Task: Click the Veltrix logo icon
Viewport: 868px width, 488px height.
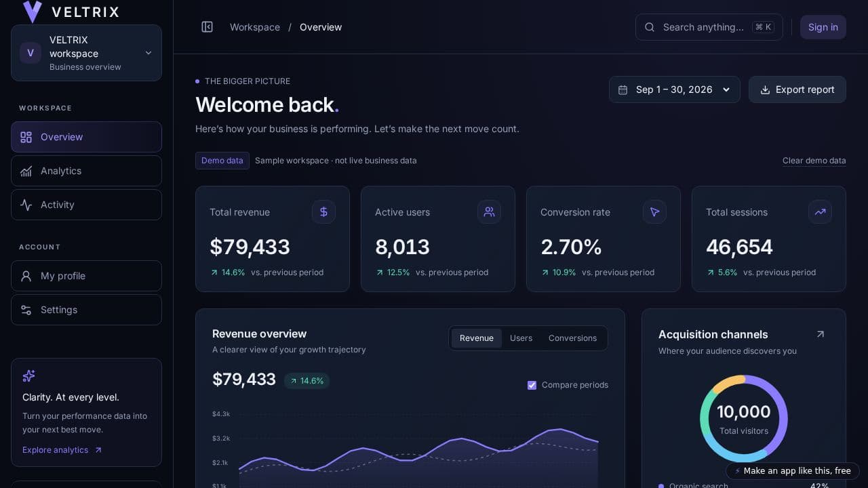Action: [x=32, y=12]
